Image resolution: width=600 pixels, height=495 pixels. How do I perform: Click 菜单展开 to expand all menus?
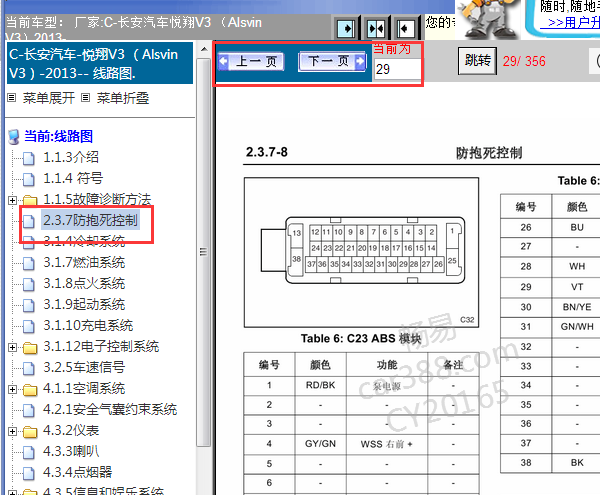[49, 98]
